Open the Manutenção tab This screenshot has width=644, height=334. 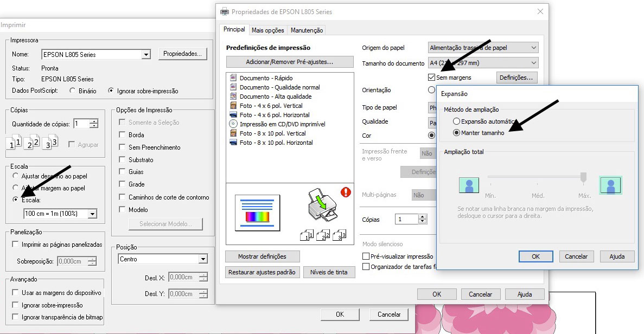pos(307,30)
